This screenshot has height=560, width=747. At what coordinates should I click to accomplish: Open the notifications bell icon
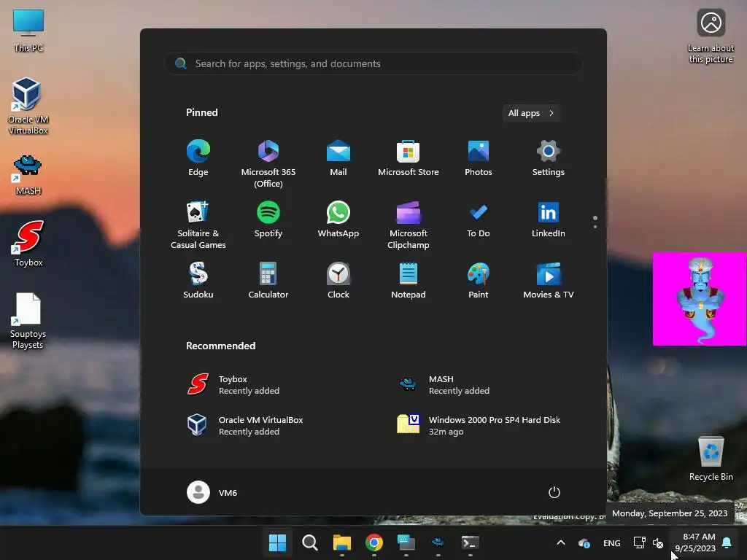tap(727, 542)
